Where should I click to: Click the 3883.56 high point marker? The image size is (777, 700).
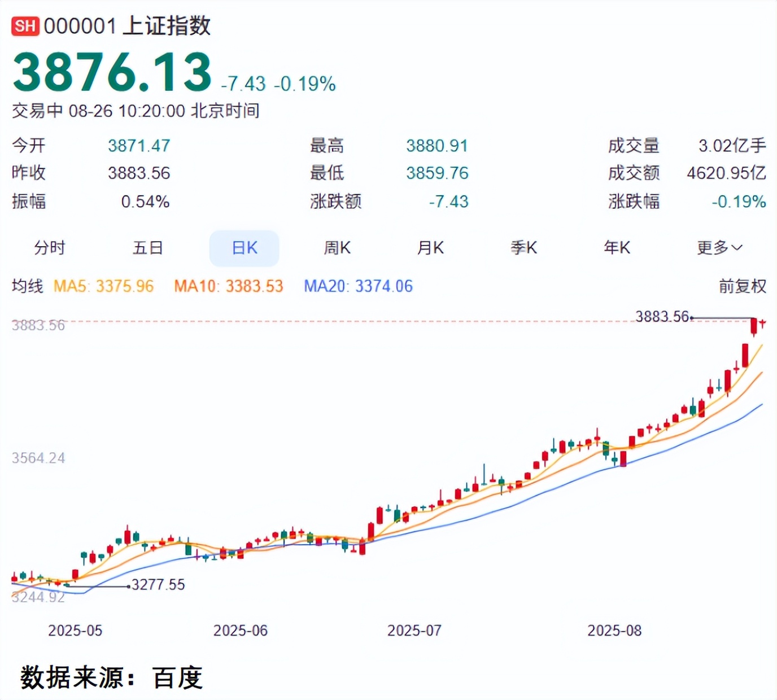point(662,317)
